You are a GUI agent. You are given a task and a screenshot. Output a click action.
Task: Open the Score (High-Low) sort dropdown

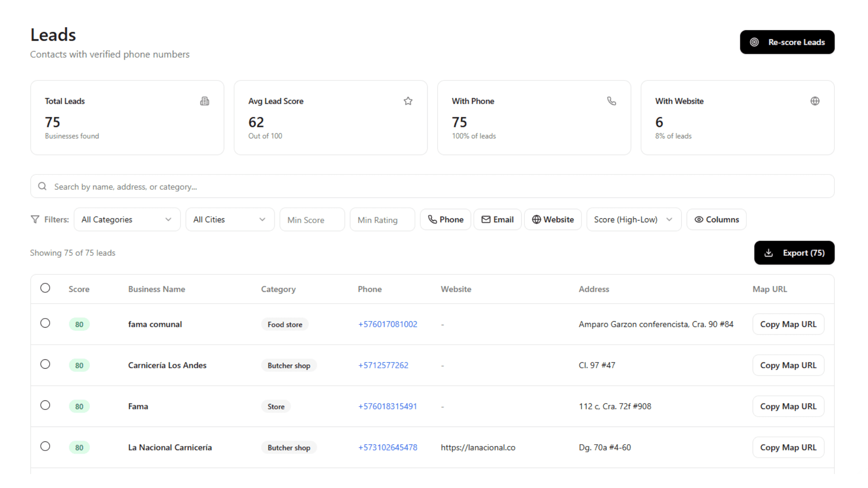[633, 220]
